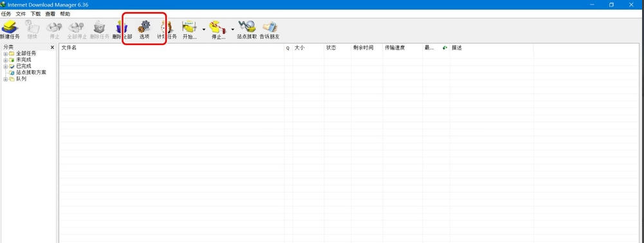Close the 分类 categories panel
Image resolution: width=644 pixels, height=243 pixels.
pyautogui.click(x=52, y=48)
